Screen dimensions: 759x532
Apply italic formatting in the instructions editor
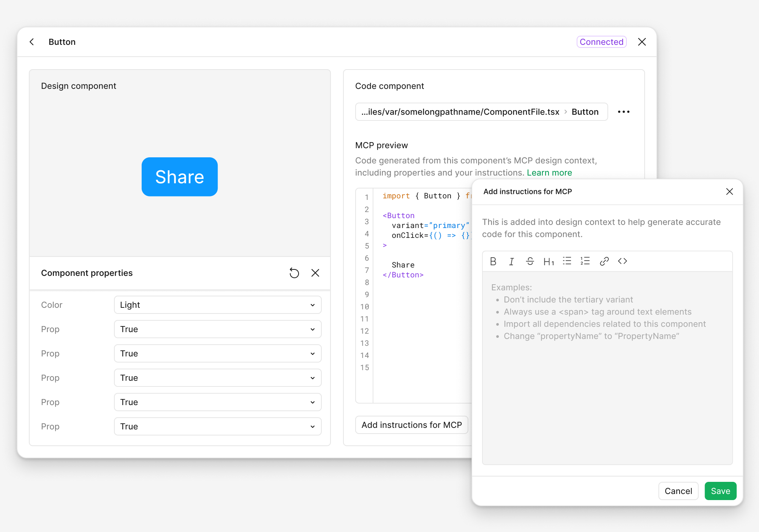click(x=511, y=261)
